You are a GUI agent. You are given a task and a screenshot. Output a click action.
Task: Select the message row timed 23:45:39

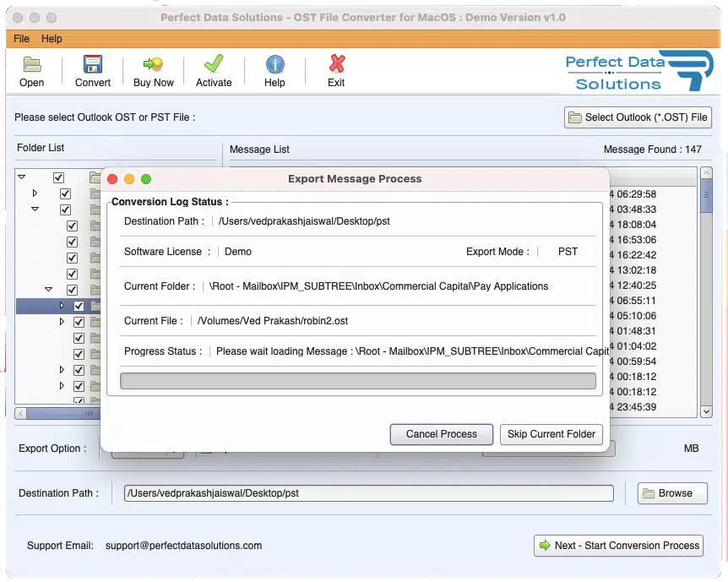point(653,407)
